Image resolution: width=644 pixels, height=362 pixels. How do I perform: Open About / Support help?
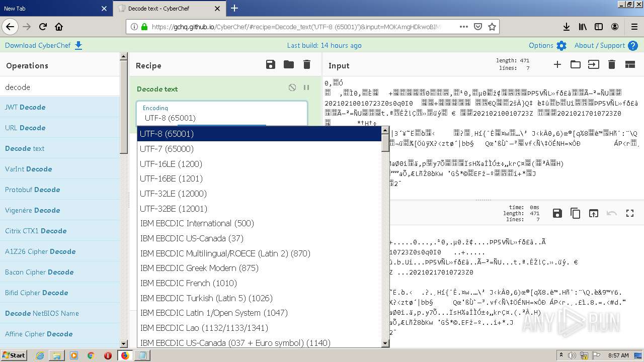point(606,45)
